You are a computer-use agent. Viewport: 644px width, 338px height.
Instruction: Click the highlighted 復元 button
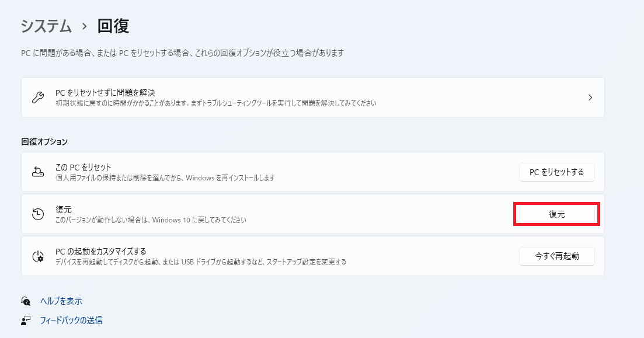tap(556, 214)
